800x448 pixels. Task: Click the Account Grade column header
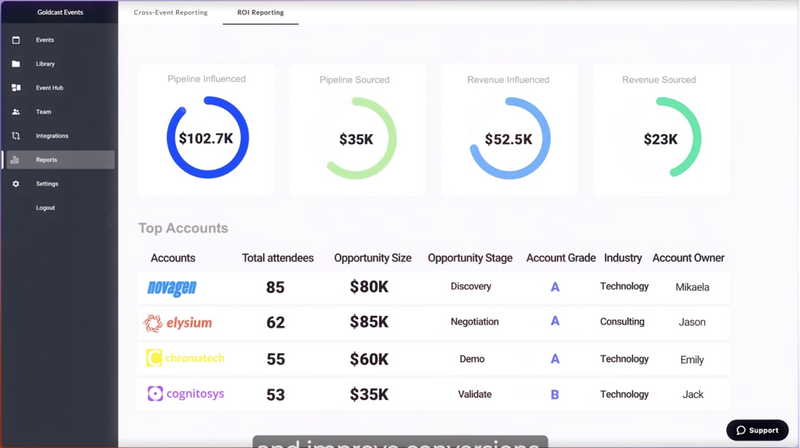point(561,258)
